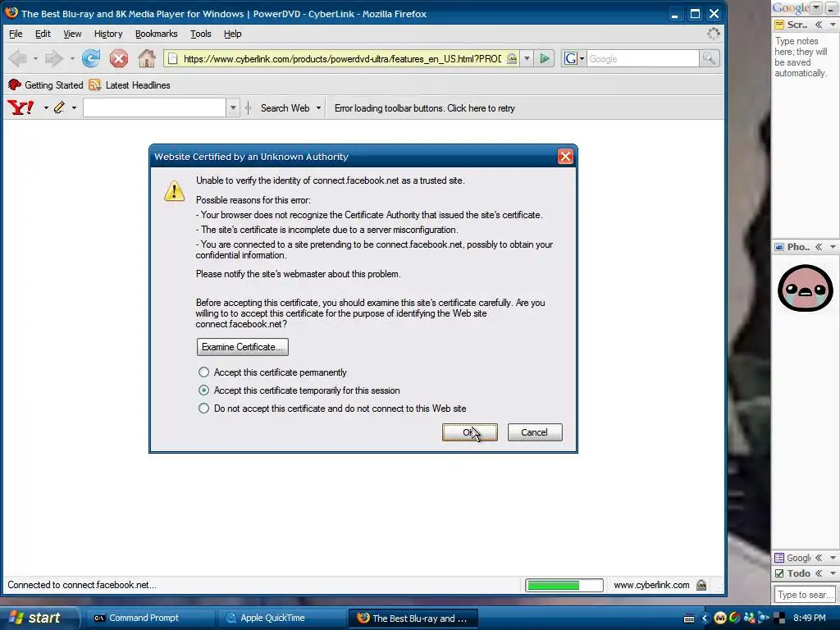Click the Firefox loading throbber icon
The image size is (840, 630).
713,34
